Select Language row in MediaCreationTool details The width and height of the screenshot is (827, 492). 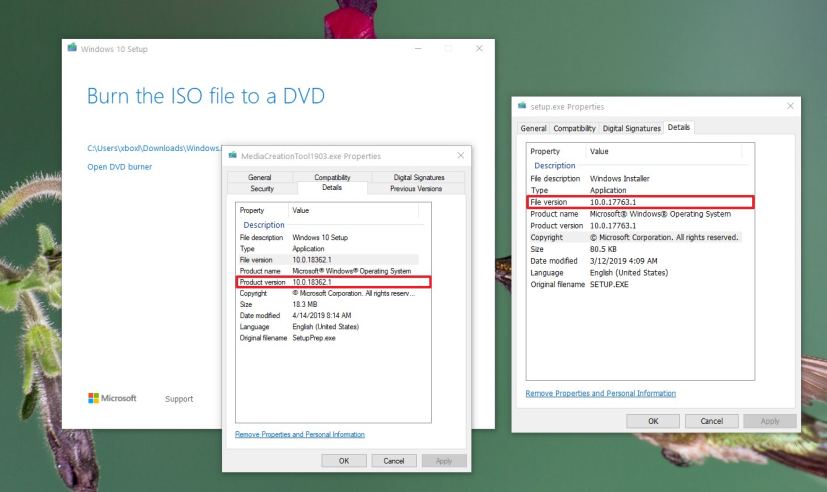click(328, 327)
